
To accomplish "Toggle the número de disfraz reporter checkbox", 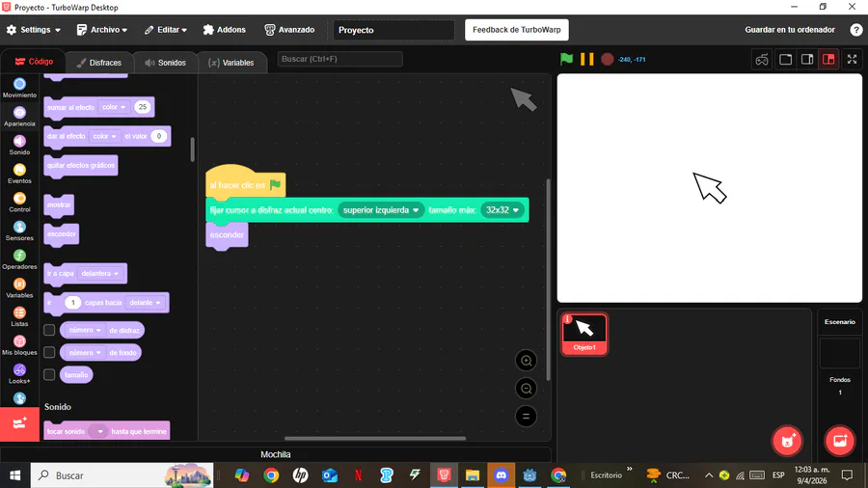I will (49, 330).
